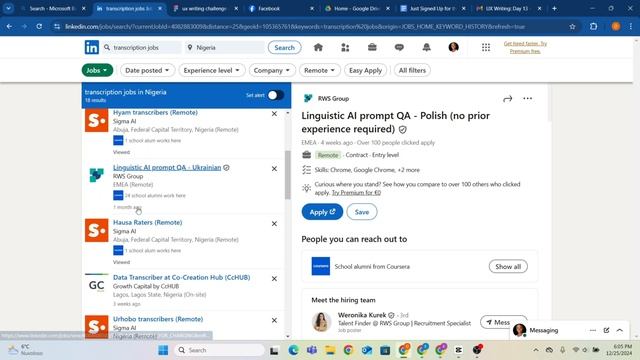
Task: Open the Try Premium for €0 link
Action: (x=356, y=193)
